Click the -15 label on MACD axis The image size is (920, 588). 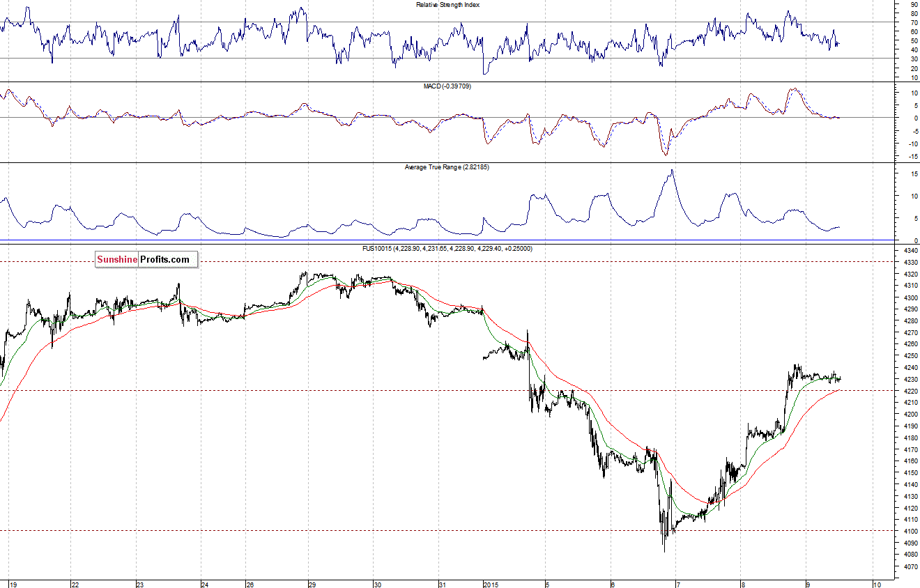[913, 157]
